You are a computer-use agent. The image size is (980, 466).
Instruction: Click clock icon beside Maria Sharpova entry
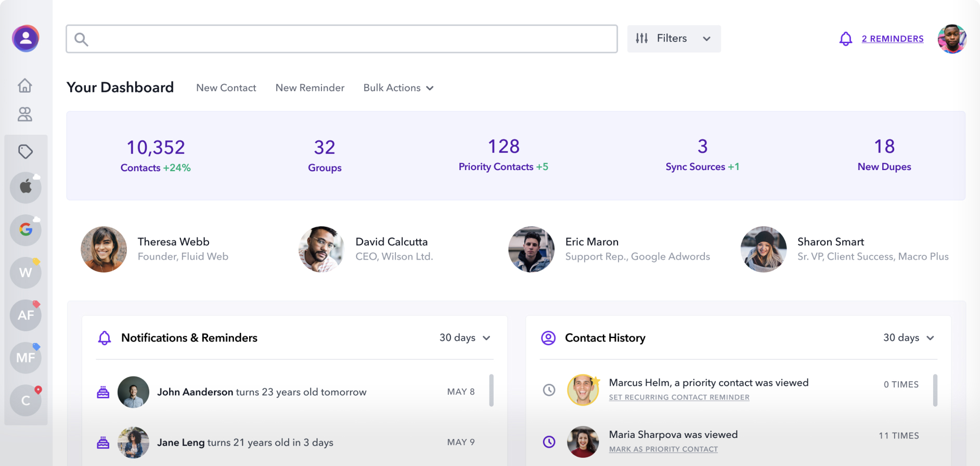549,442
